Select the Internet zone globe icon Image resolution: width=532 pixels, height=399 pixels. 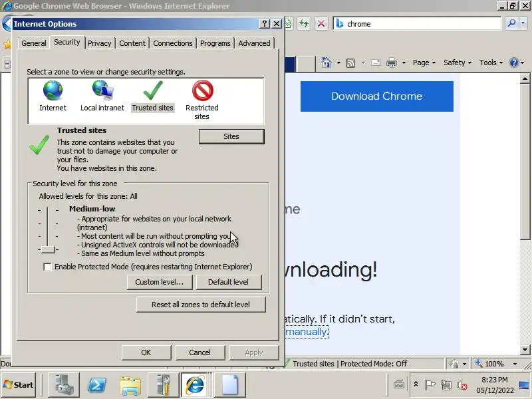[53, 90]
